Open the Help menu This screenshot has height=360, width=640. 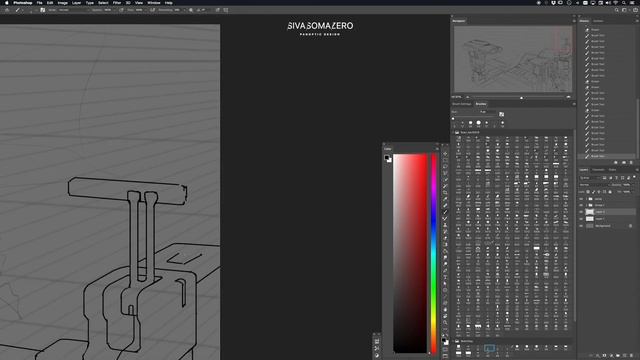pos(168,3)
